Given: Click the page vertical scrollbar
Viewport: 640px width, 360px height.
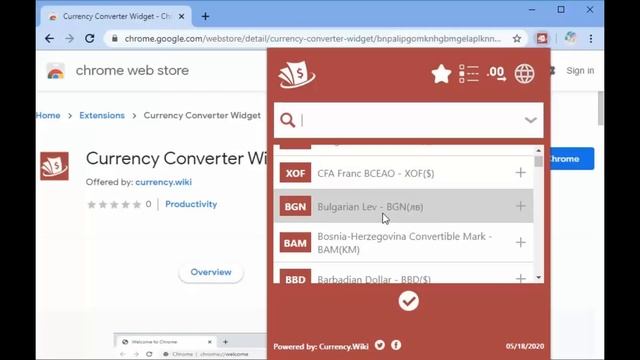Looking at the screenshot, I should click(600, 108).
